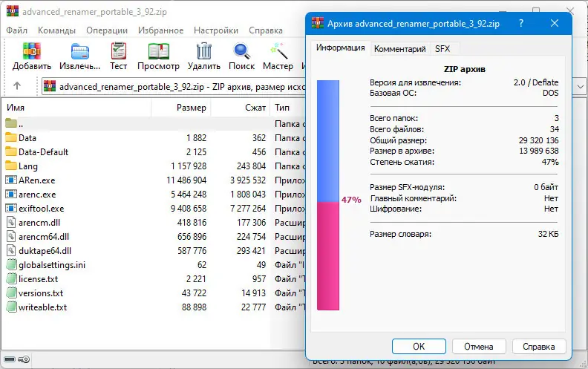Click the writeable.txt file icon
The image size is (588, 369).
coord(11,307)
